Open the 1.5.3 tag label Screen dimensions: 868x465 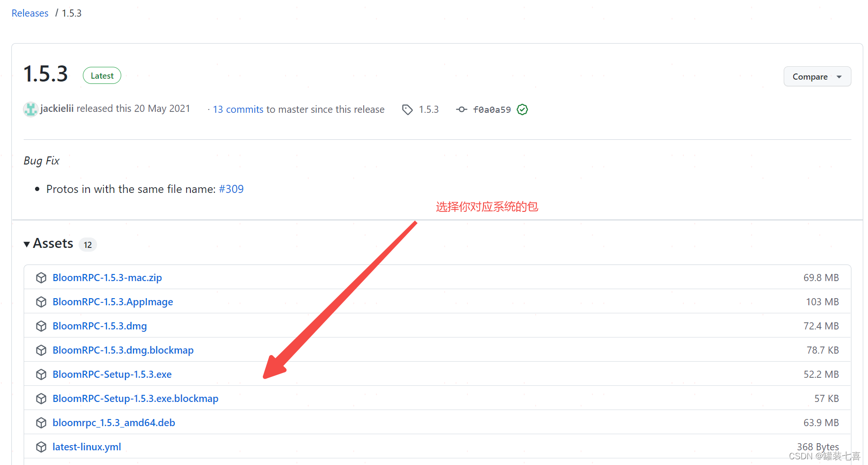coord(429,109)
